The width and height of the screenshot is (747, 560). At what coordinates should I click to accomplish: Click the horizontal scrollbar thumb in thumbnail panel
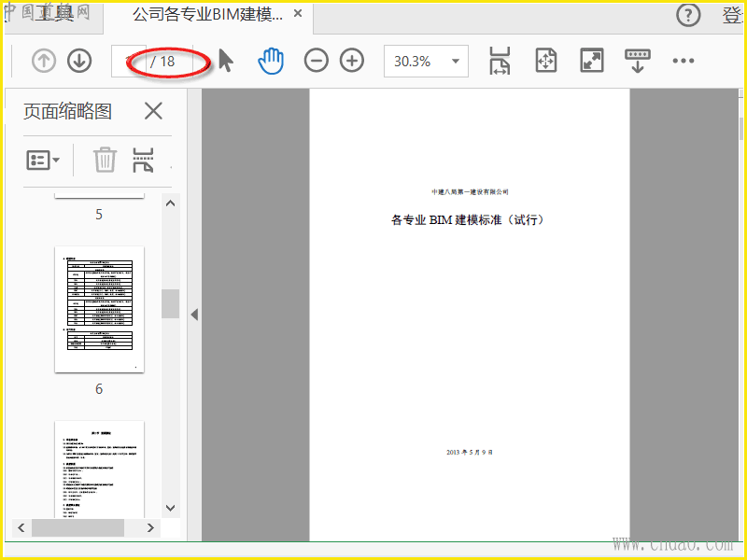78,527
